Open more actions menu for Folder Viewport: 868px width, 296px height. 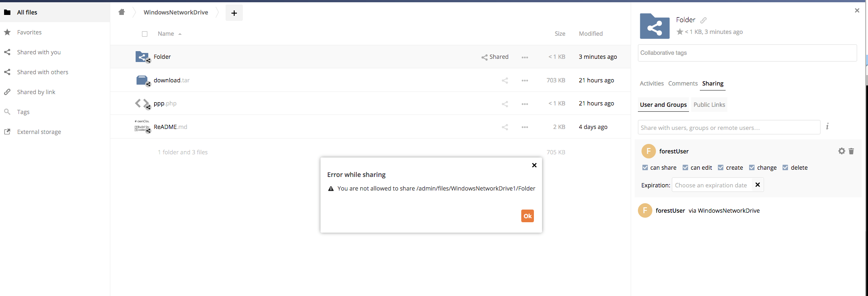[x=525, y=57]
